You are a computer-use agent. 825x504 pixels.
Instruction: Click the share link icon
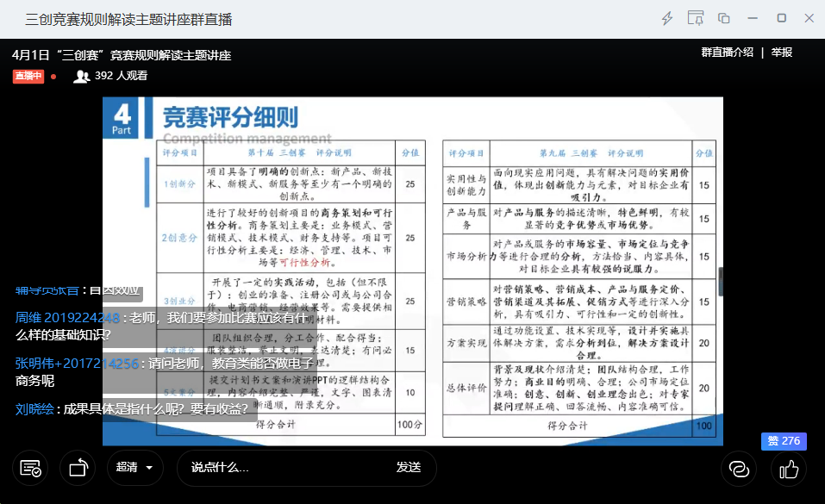click(738, 469)
